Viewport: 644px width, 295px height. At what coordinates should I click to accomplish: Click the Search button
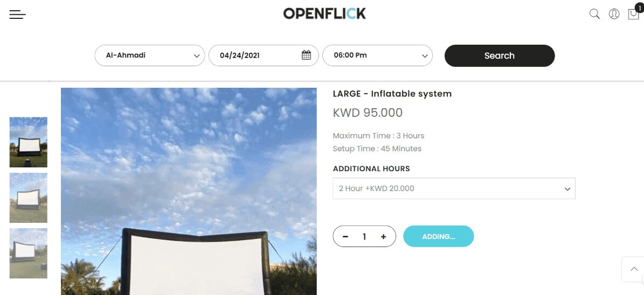(x=500, y=56)
